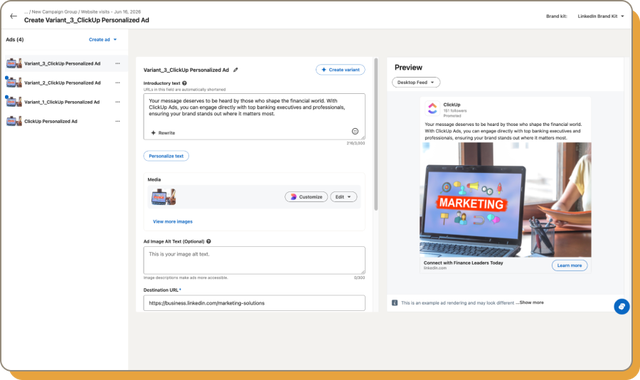This screenshot has height=380, width=640.
Task: Click the ClickUp company name in preview
Action: click(x=452, y=105)
